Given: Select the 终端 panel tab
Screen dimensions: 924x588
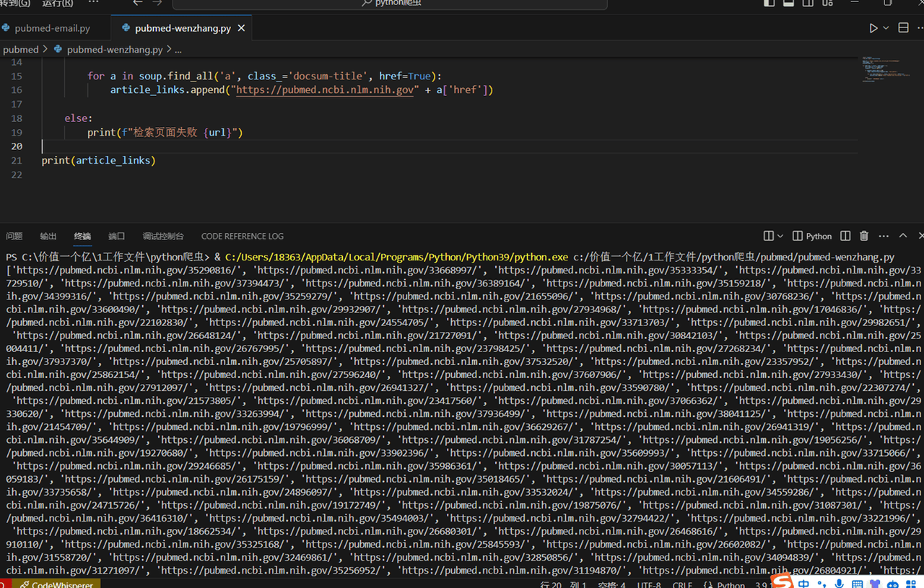Looking at the screenshot, I should tap(82, 236).
